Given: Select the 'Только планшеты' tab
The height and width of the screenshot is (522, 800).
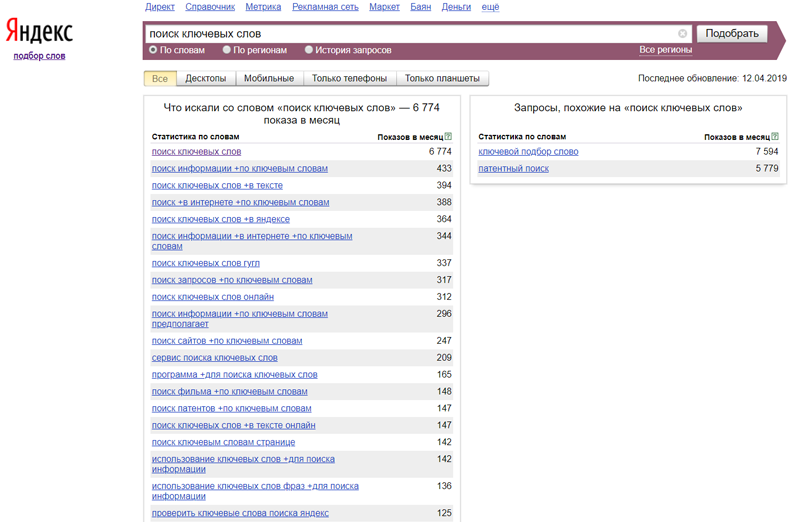Looking at the screenshot, I should (x=442, y=78).
